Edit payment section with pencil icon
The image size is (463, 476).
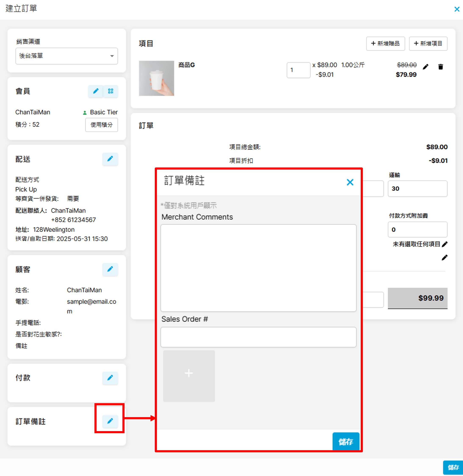(x=110, y=378)
